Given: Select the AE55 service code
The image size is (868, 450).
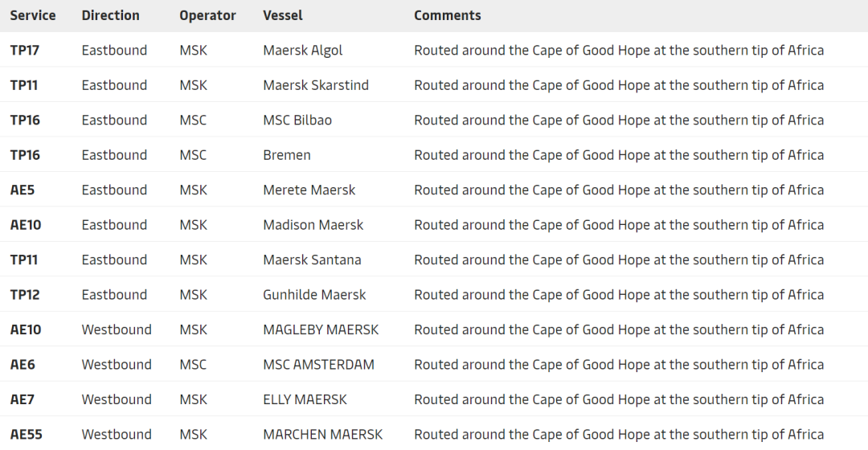Looking at the screenshot, I should [x=26, y=435].
